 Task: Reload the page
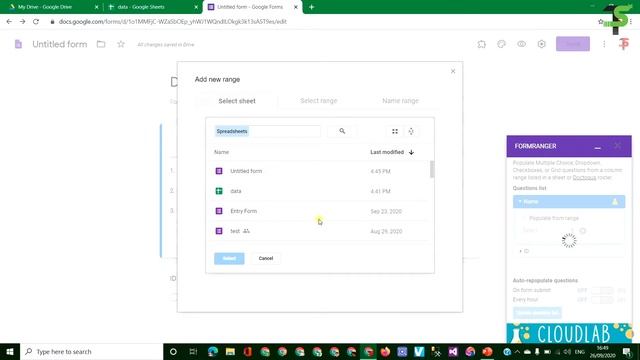pyautogui.click(x=36, y=22)
